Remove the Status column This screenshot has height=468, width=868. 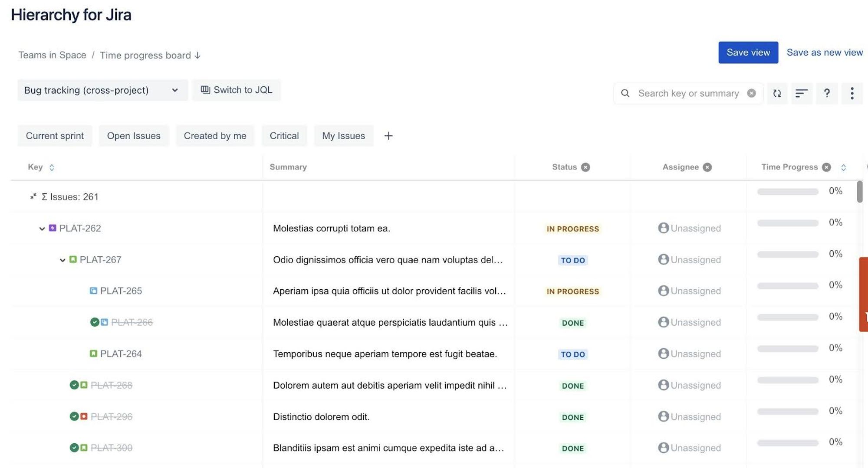coord(585,167)
